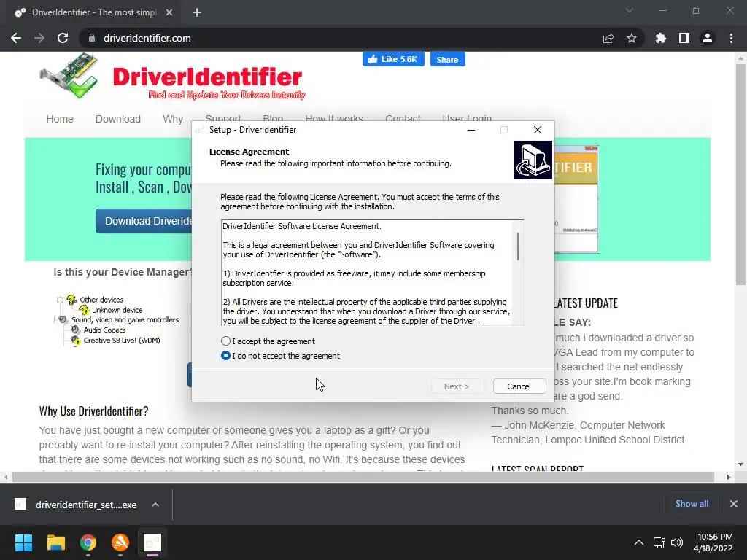747x560 pixels.
Task: Bookmark this page with star icon
Action: (632, 38)
